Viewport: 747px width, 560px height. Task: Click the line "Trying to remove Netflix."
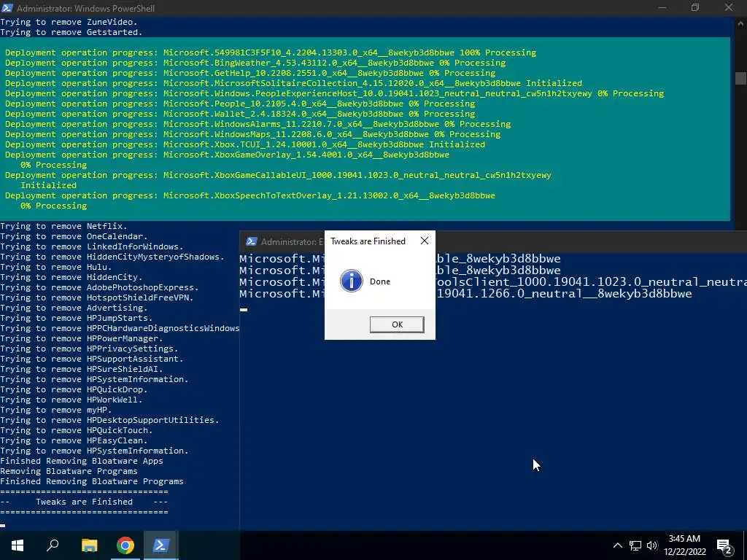point(64,226)
